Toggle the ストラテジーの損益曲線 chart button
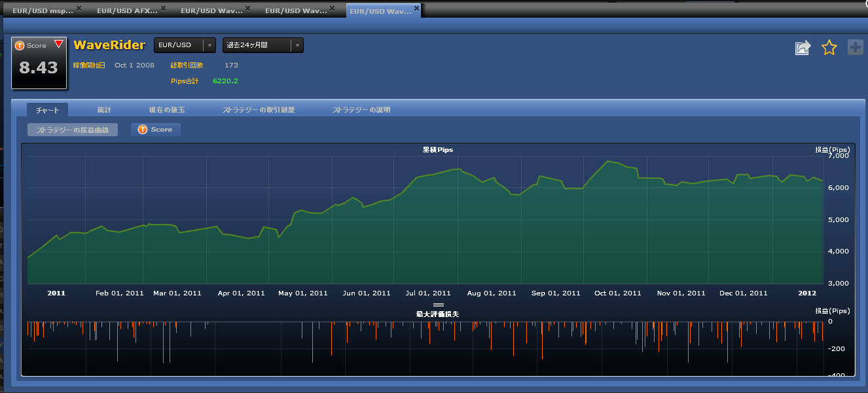Image resolution: width=868 pixels, height=393 pixels. pos(73,130)
